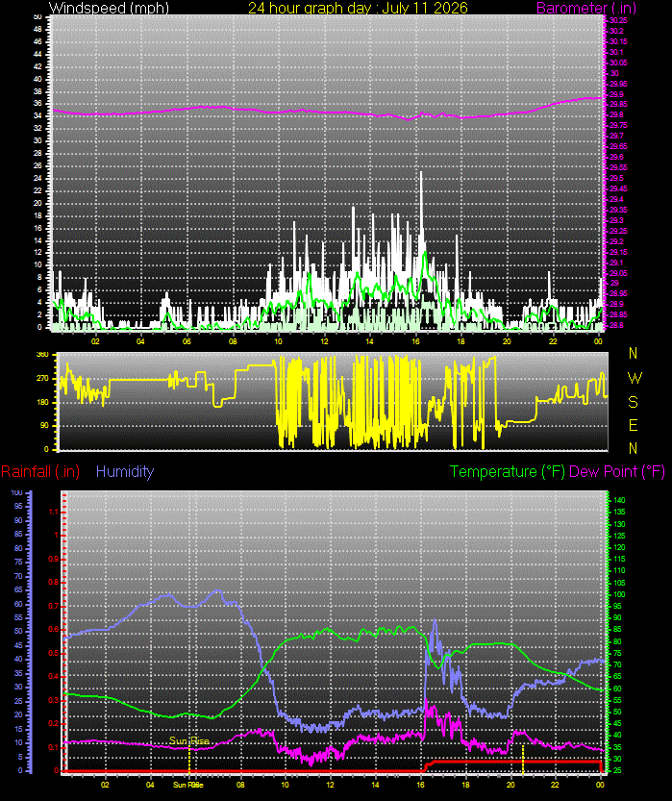Screen dimensions: 672x801
Task: Click the "Barometer (.in)" magenta title
Action: click(x=586, y=8)
